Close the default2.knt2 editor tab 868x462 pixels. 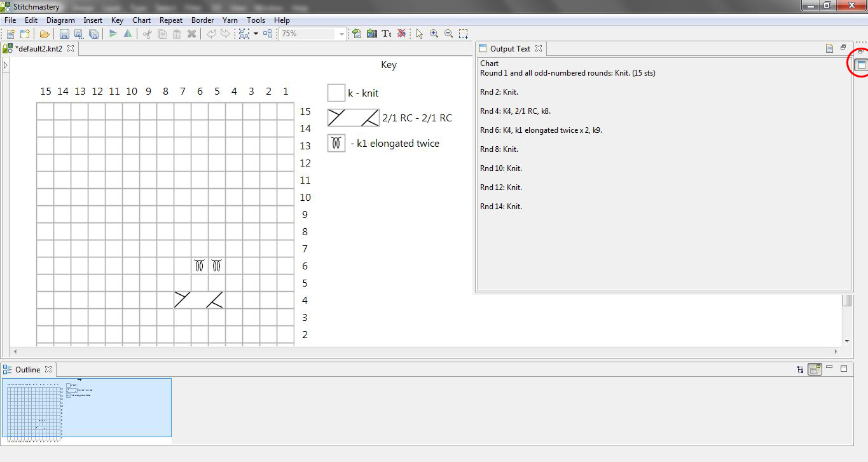(x=71, y=48)
